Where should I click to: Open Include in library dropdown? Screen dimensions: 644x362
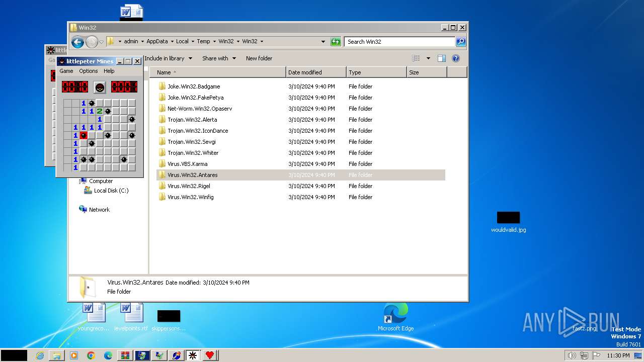[x=168, y=58]
